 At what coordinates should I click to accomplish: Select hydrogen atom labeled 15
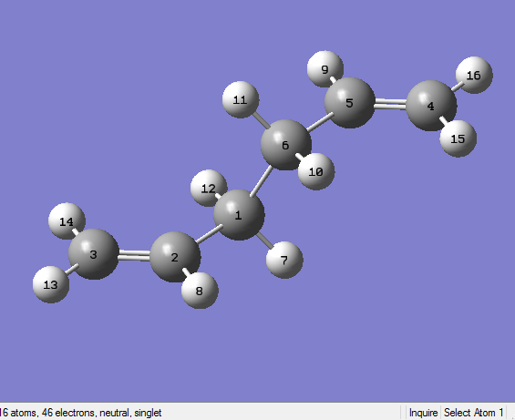(x=458, y=138)
